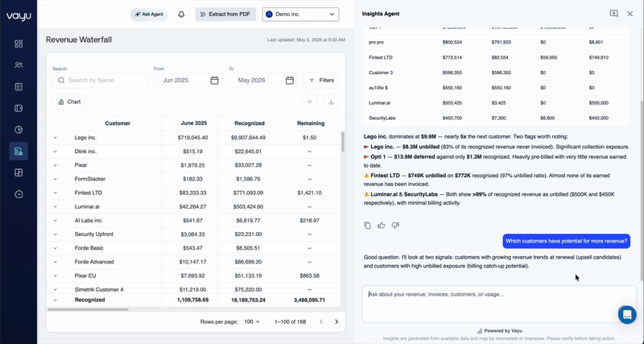Click the Vayu logo
The image size is (644, 344).
[x=19, y=16]
